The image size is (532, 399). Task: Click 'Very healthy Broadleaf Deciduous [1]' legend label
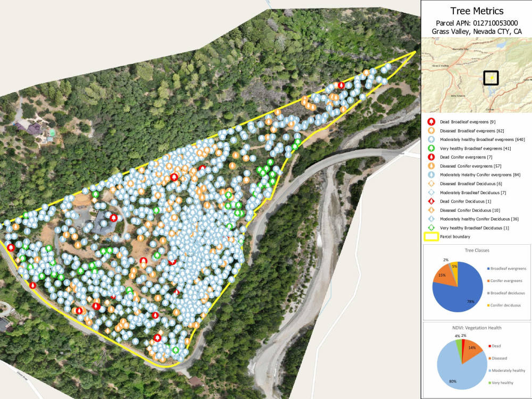click(475, 228)
